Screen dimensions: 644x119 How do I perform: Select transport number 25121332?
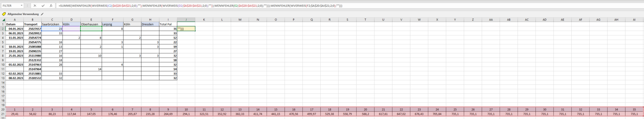[33, 60]
